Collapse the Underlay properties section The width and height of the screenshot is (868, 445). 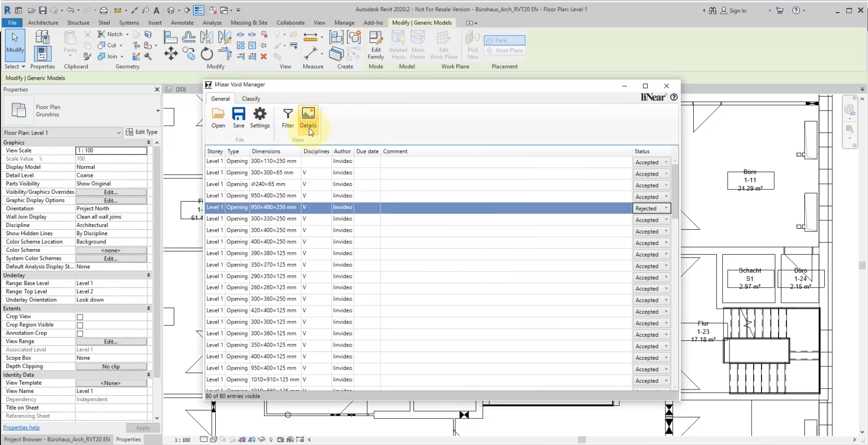(149, 275)
